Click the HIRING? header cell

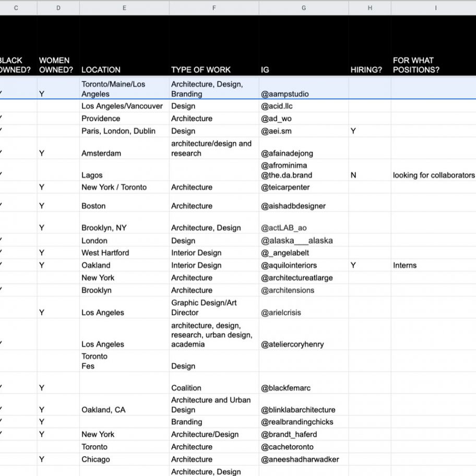click(x=370, y=45)
